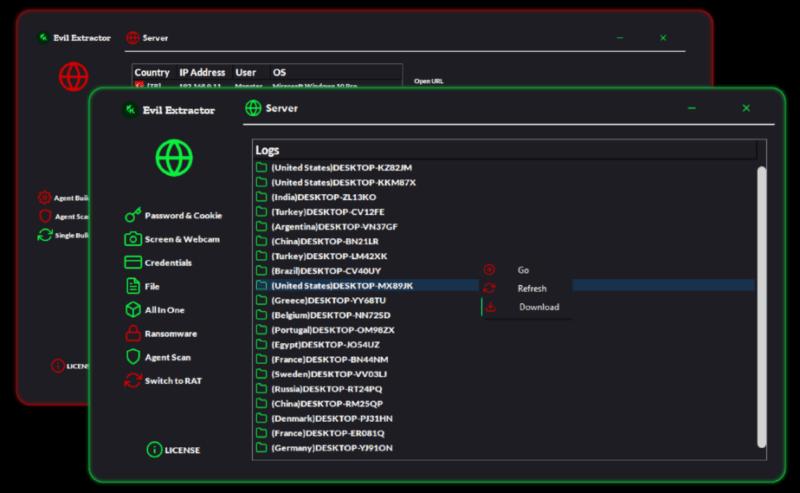Click the large green globe icon

pos(174,158)
